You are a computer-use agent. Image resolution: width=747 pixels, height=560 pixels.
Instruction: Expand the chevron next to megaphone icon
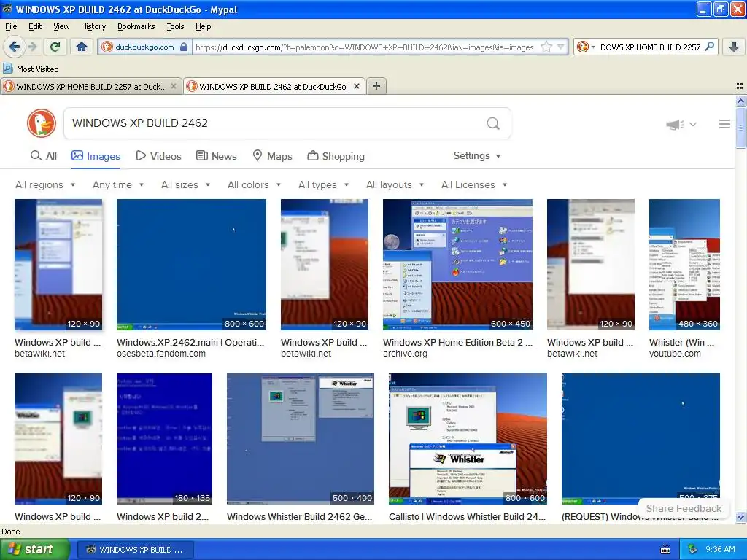[693, 124]
